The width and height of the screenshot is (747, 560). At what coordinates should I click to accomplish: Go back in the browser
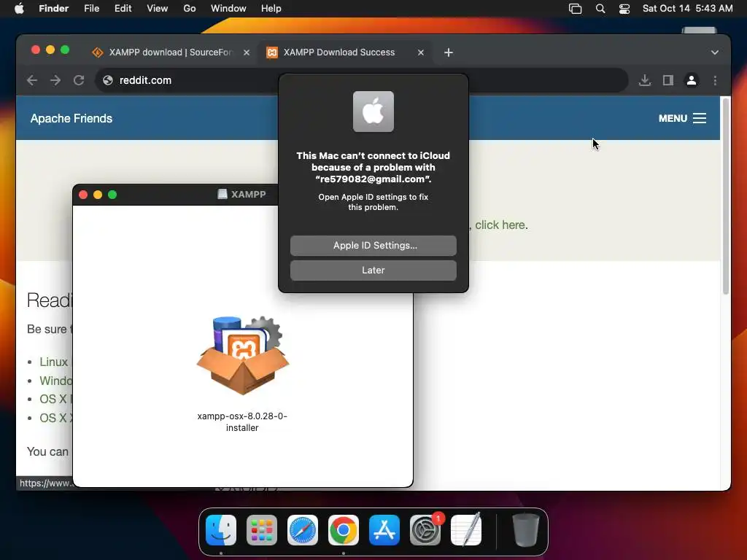32,80
